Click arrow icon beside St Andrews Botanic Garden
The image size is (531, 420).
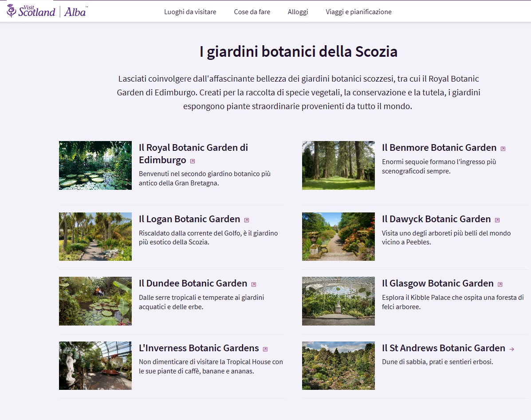pos(511,349)
